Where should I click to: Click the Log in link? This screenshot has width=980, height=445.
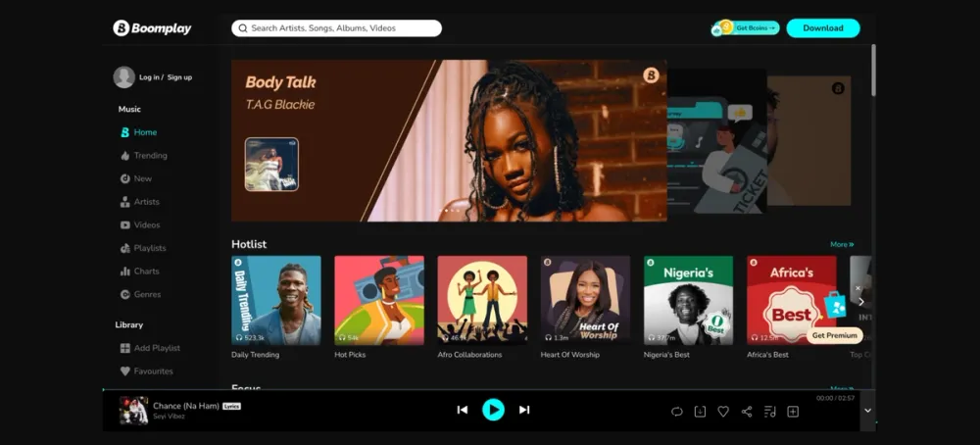[149, 77]
